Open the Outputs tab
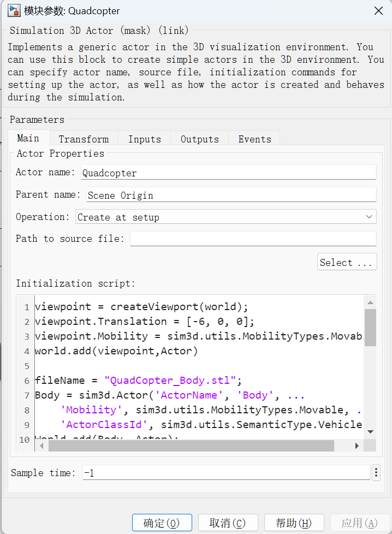 pyautogui.click(x=200, y=139)
